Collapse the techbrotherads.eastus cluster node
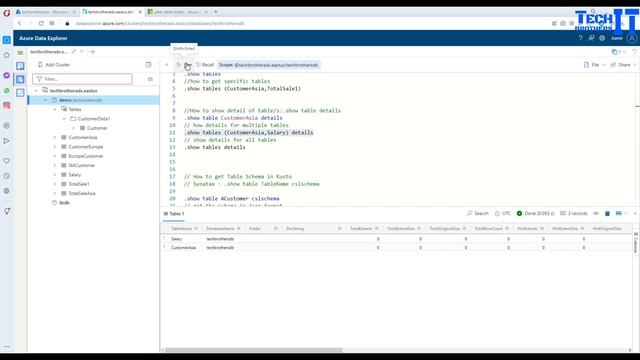 (36, 91)
